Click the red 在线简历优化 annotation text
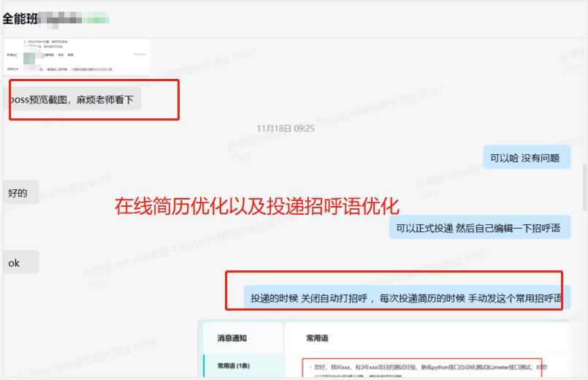 [x=256, y=205]
